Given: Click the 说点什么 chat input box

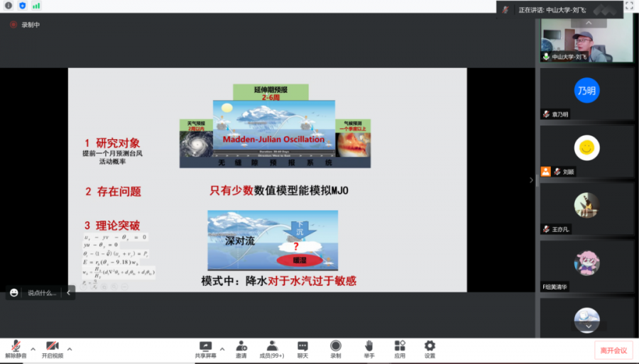Looking at the screenshot, I should point(41,292).
